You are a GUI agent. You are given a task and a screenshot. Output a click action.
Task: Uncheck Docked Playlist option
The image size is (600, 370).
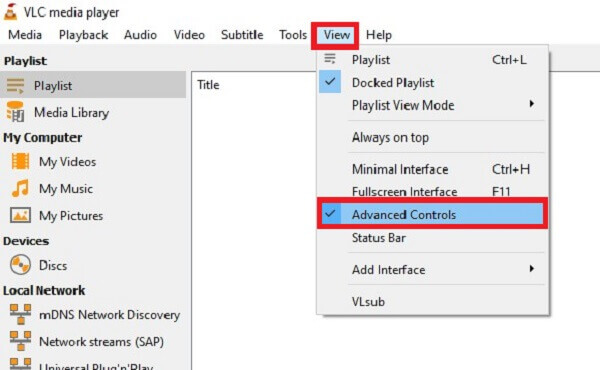[x=432, y=83]
